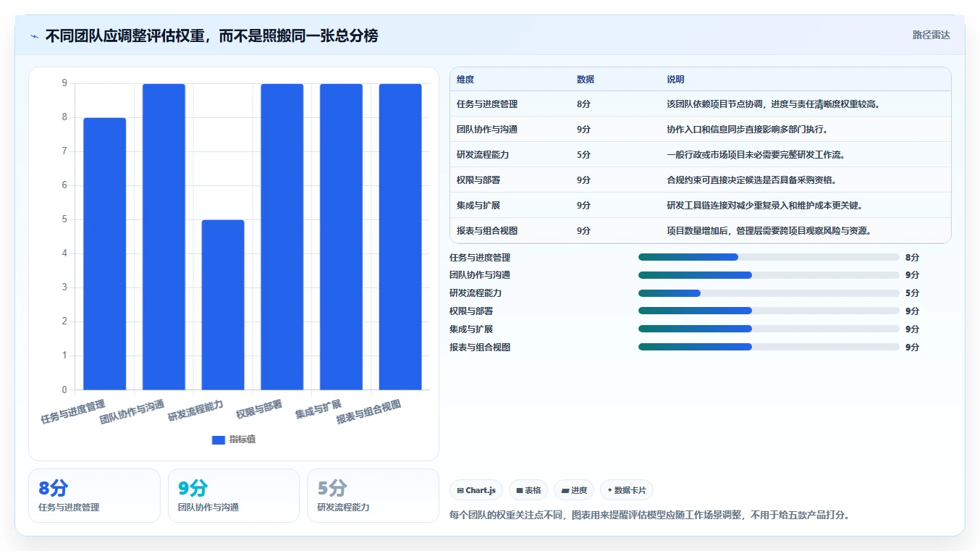The width and height of the screenshot is (980, 551).
Task: Open the 9分 团队协作与沟通 data card
Action: (x=234, y=495)
